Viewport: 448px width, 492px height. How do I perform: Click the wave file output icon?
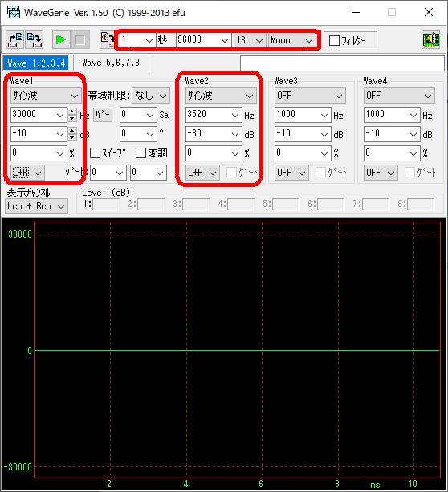107,40
